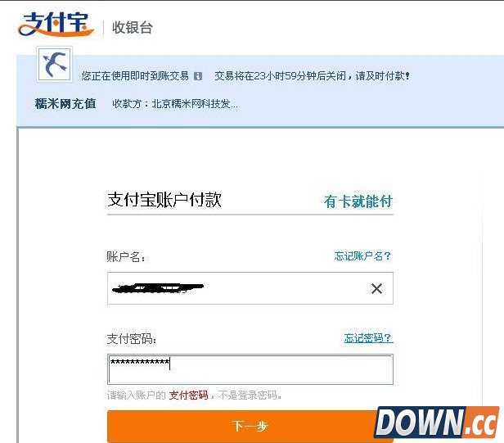Focus the 账户名 input field
The width and height of the screenshot is (504, 443).
pyautogui.click(x=250, y=288)
